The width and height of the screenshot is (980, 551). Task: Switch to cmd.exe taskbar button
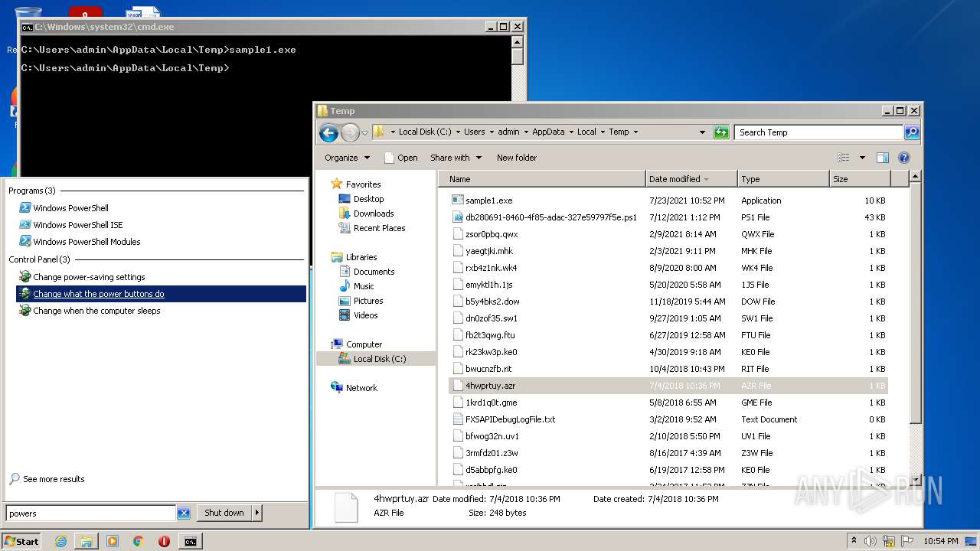tap(190, 541)
